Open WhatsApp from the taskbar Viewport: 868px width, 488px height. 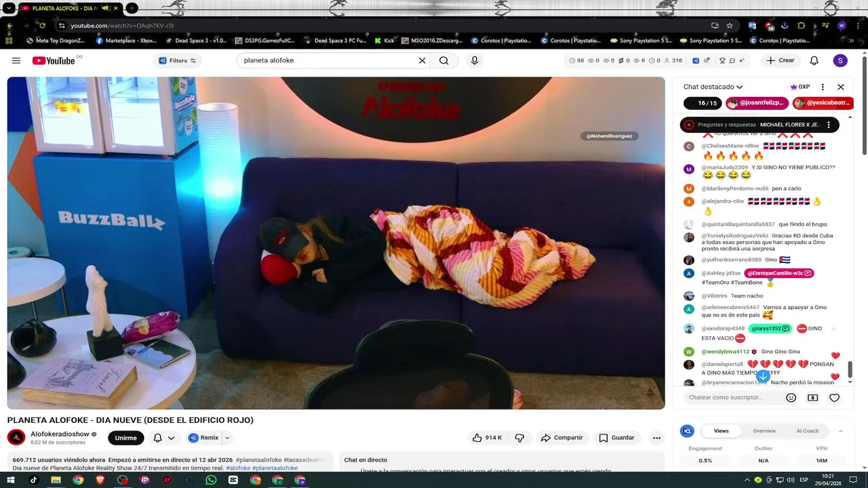[x=211, y=480]
